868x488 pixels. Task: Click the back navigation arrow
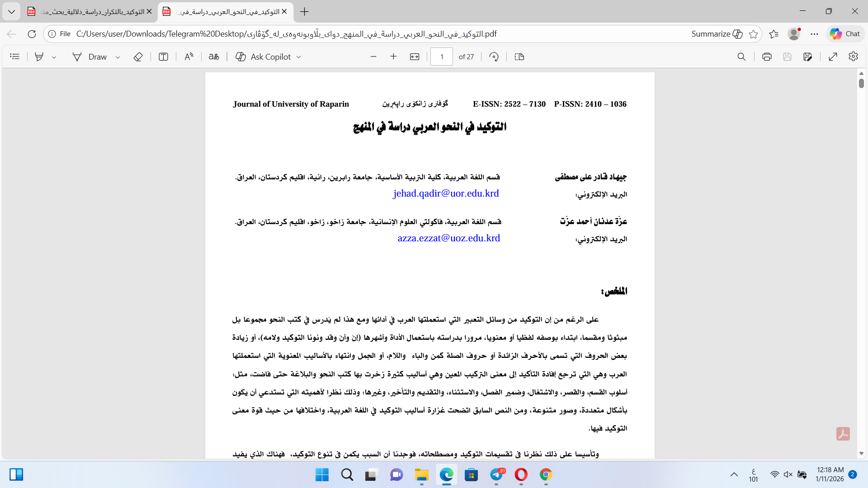coord(12,34)
